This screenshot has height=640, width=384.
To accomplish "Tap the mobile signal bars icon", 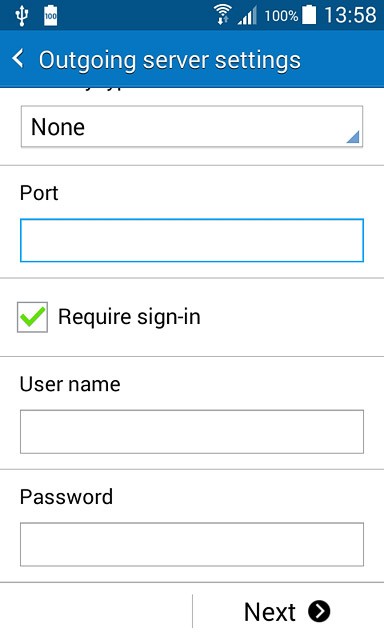I will pyautogui.click(x=248, y=16).
